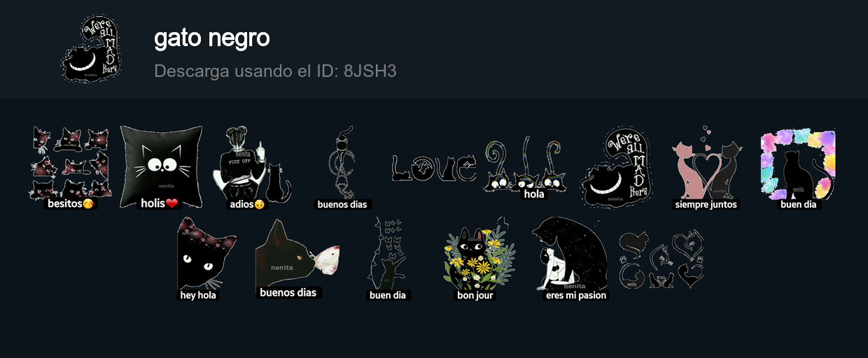Click the "siempre juntos" caption label
Viewport: 868px width, 358px height.
pos(706,205)
